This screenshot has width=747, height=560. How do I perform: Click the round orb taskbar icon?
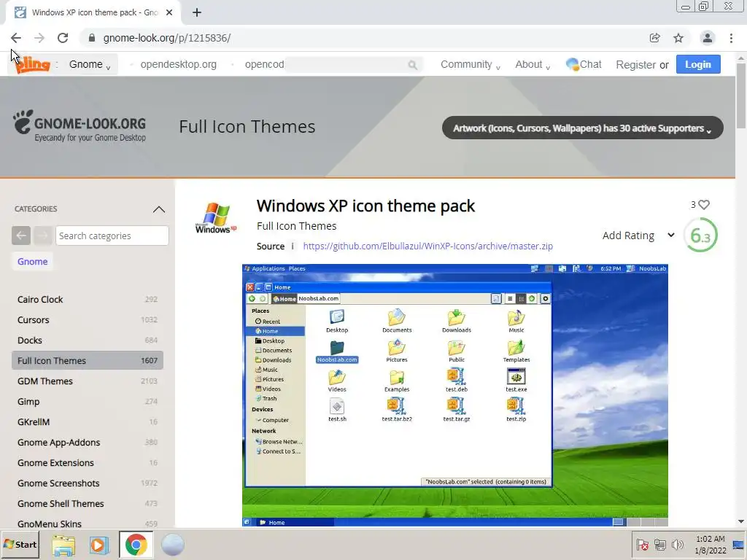pyautogui.click(x=172, y=545)
